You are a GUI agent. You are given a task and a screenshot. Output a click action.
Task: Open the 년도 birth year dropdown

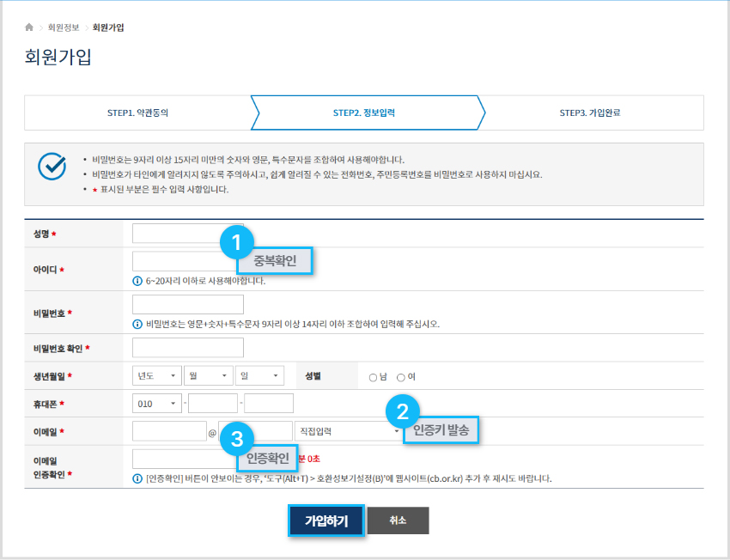point(155,375)
